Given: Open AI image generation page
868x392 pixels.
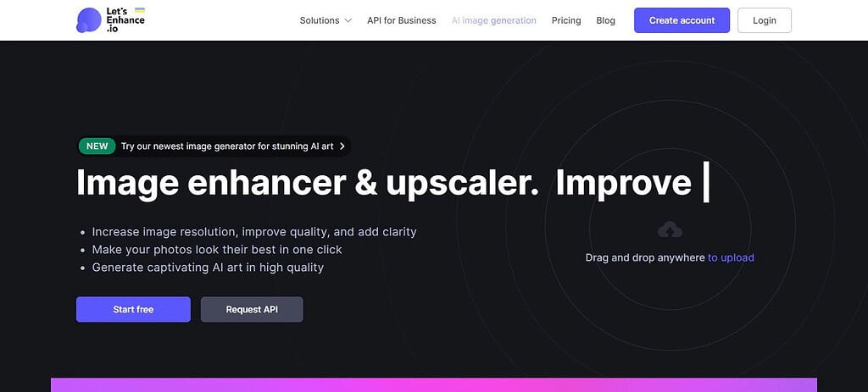Looking at the screenshot, I should (x=494, y=20).
